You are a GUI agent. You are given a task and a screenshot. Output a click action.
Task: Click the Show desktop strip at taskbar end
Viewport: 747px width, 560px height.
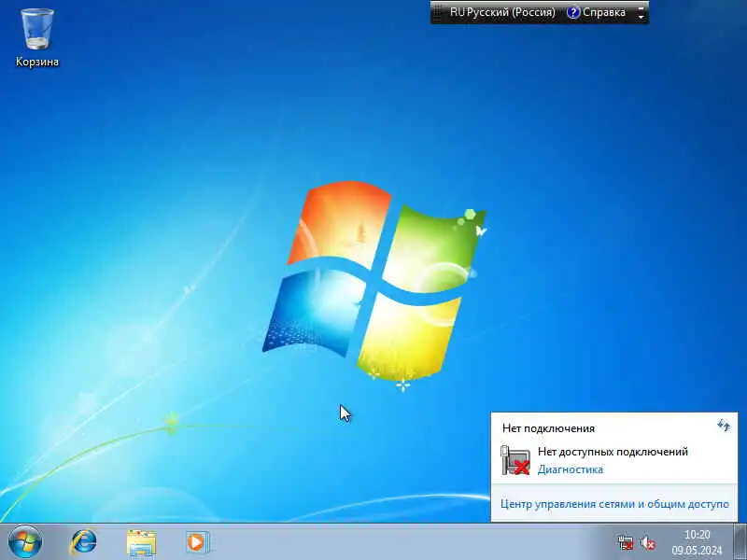pyautogui.click(x=740, y=542)
